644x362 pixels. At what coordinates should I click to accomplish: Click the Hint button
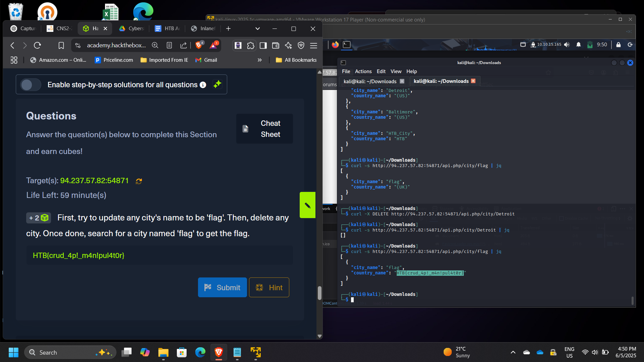point(269,287)
